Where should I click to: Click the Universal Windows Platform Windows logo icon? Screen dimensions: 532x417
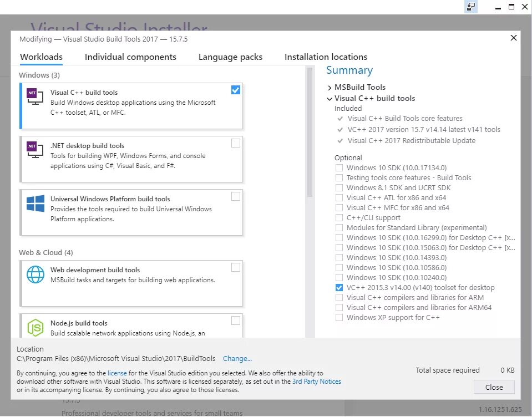[36, 204]
